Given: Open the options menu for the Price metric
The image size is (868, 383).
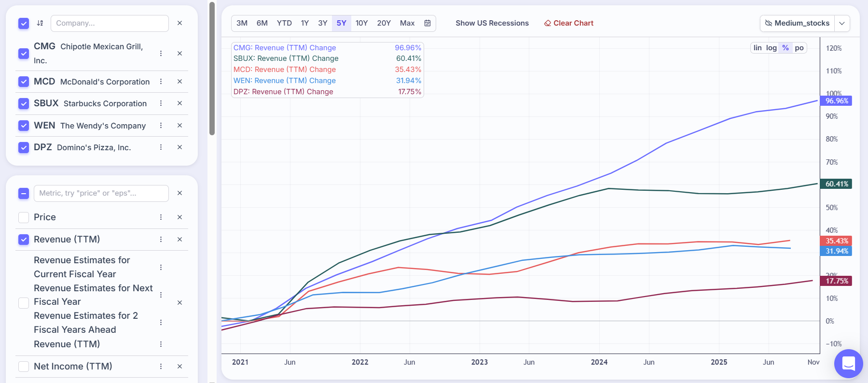Looking at the screenshot, I should 161,217.
